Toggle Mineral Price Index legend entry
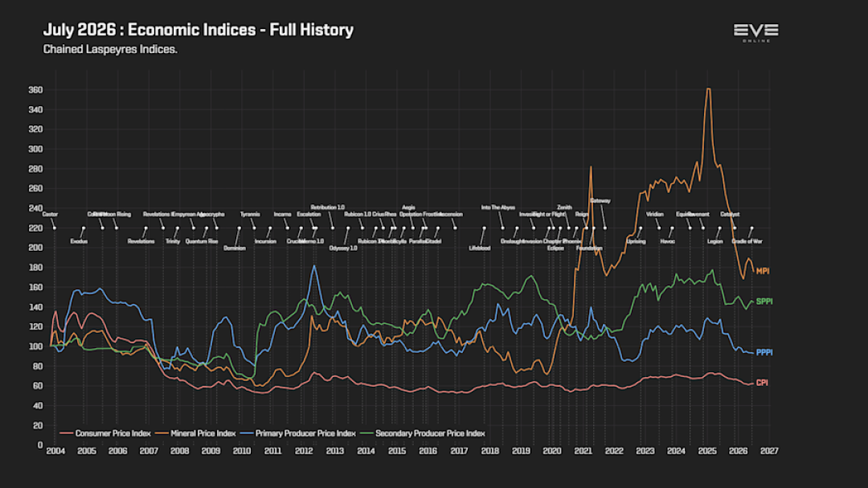 pos(195,433)
